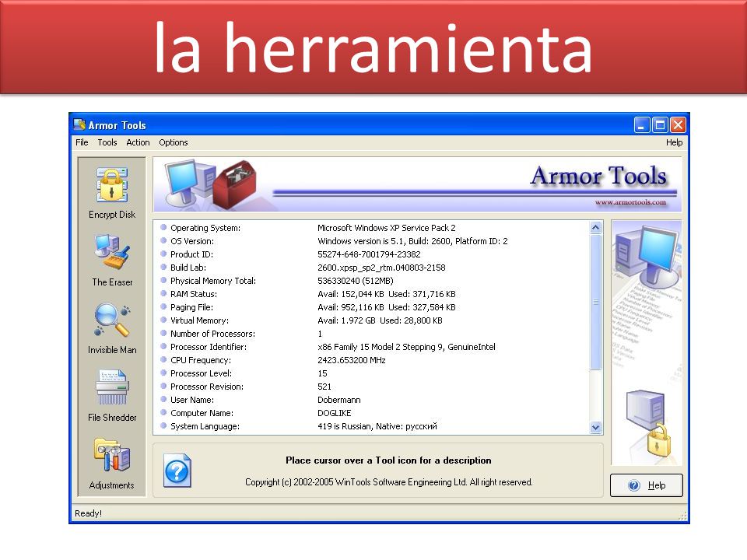Click the value 'Microsoft Windows XP Service Pack 2'
Screen dimensions: 747x560
pyautogui.click(x=387, y=228)
